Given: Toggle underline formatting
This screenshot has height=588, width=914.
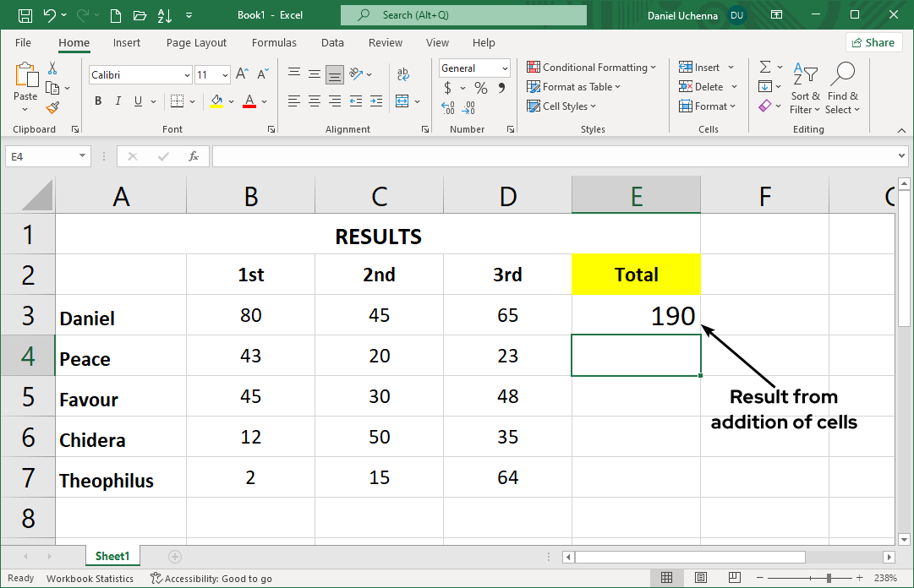Looking at the screenshot, I should coord(136,101).
